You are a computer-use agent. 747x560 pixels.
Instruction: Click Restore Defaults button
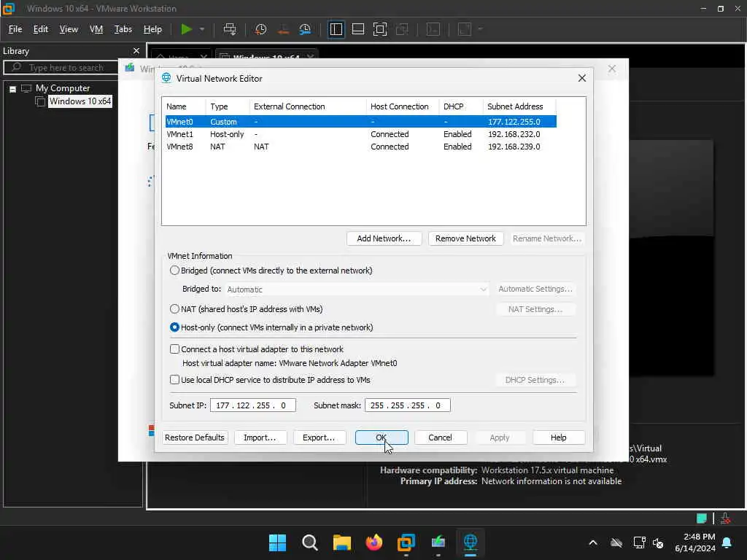(194, 437)
